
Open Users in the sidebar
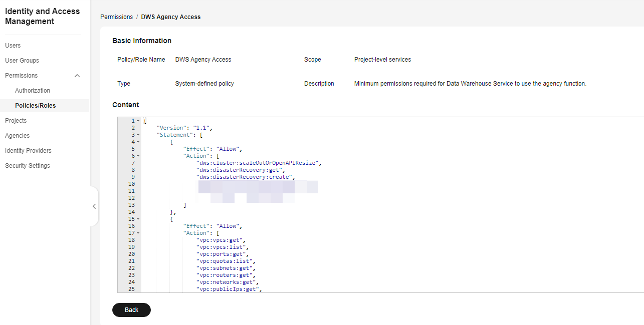pyautogui.click(x=13, y=46)
